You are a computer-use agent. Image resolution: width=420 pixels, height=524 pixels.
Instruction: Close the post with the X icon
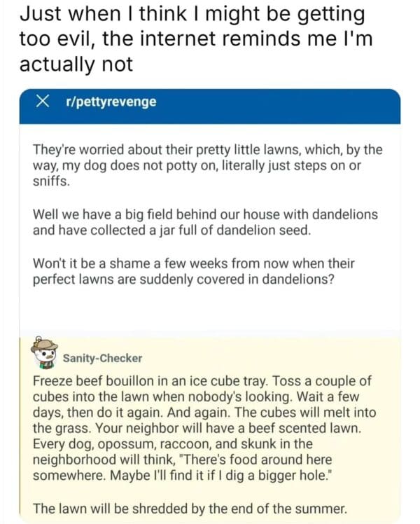(43, 102)
